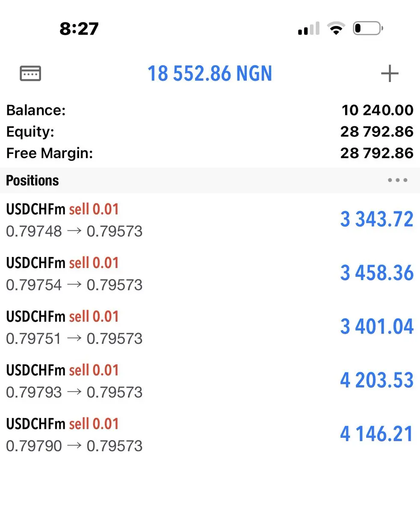Open the USDCHFm position opened at 0.79748

210,220
